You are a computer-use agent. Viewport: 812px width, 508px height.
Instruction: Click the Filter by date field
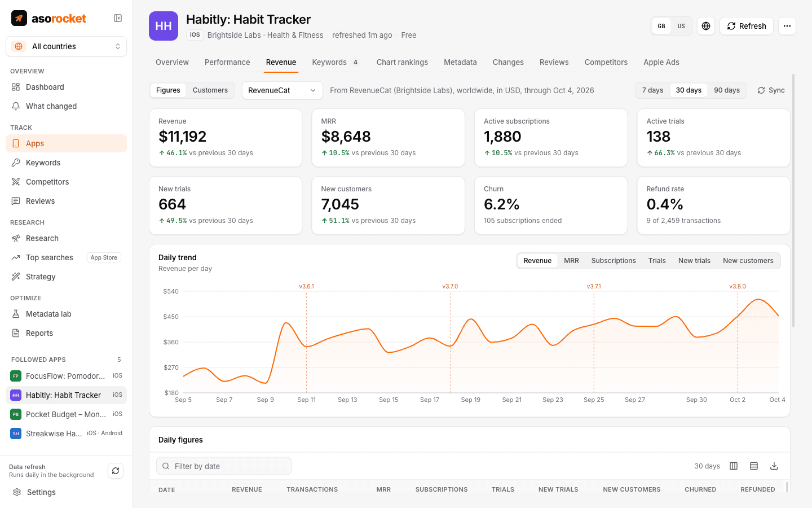click(x=224, y=466)
